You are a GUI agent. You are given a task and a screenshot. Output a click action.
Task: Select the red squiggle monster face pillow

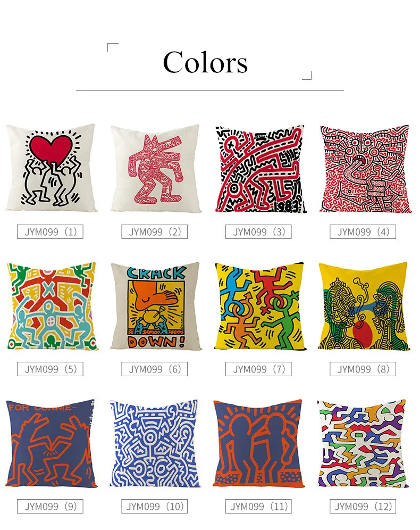pyautogui.click(x=365, y=169)
